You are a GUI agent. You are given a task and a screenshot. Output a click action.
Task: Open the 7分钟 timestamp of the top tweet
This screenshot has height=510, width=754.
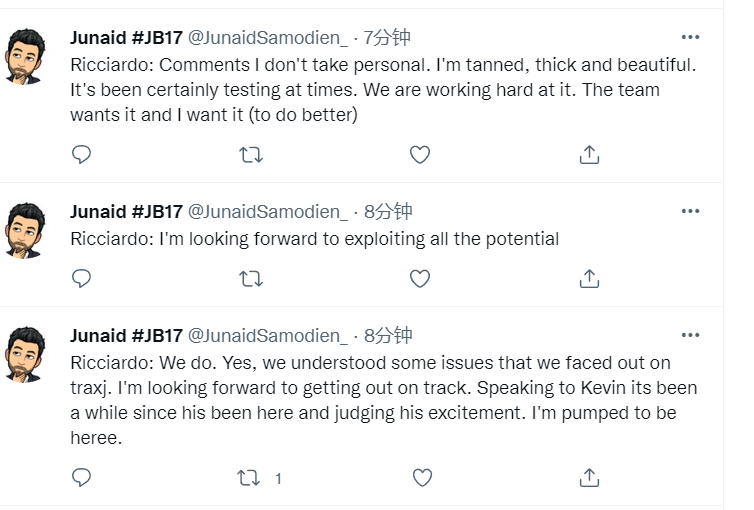(x=387, y=37)
